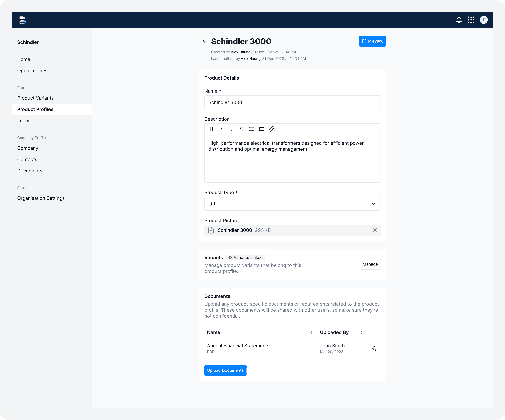Sort documents by Name column
505x420 pixels.
coord(311,332)
